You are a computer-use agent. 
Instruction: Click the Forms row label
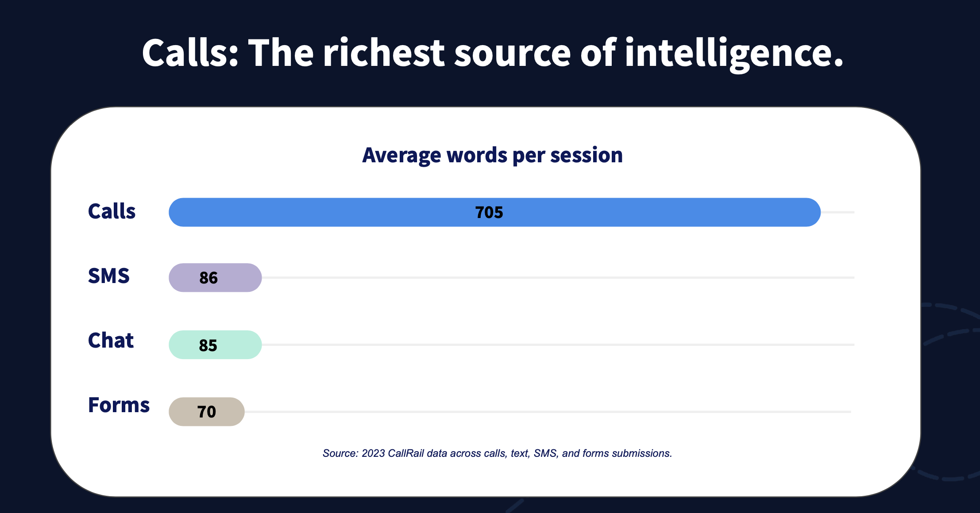[119, 405]
